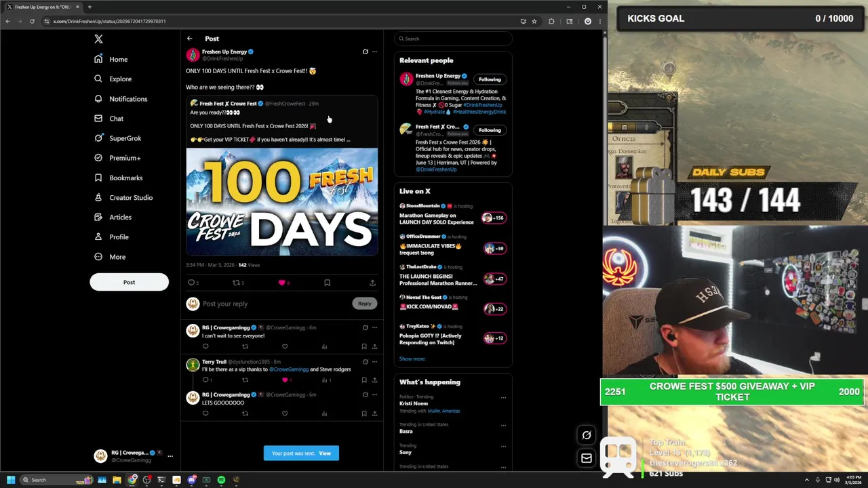Open the 100 Days Crowe Fest image

[x=282, y=201]
